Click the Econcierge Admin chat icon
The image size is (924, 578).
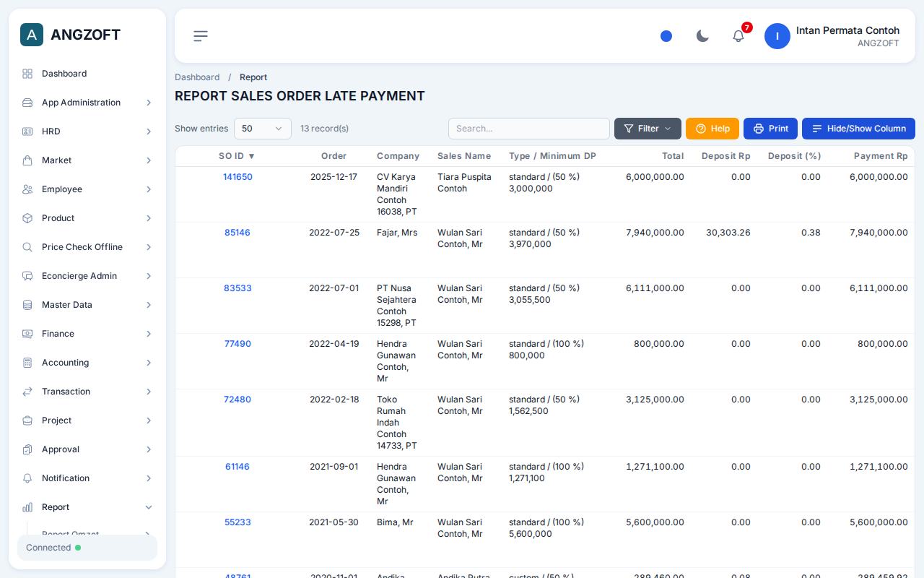pyautogui.click(x=27, y=276)
